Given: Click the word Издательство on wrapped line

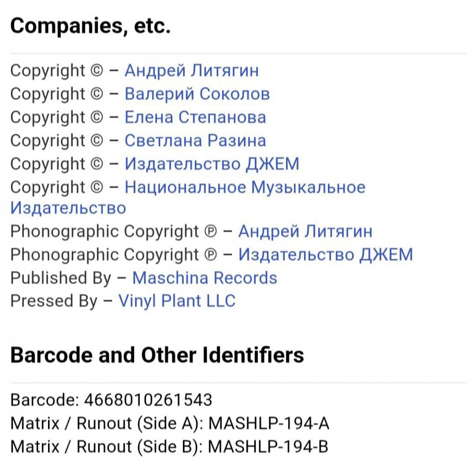Looking at the screenshot, I should [68, 208].
